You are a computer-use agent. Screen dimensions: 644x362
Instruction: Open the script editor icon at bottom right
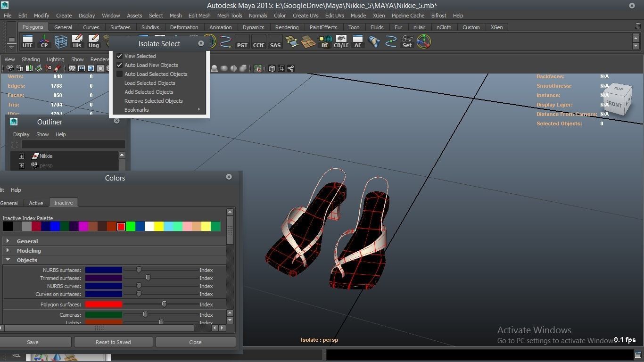tap(638, 354)
